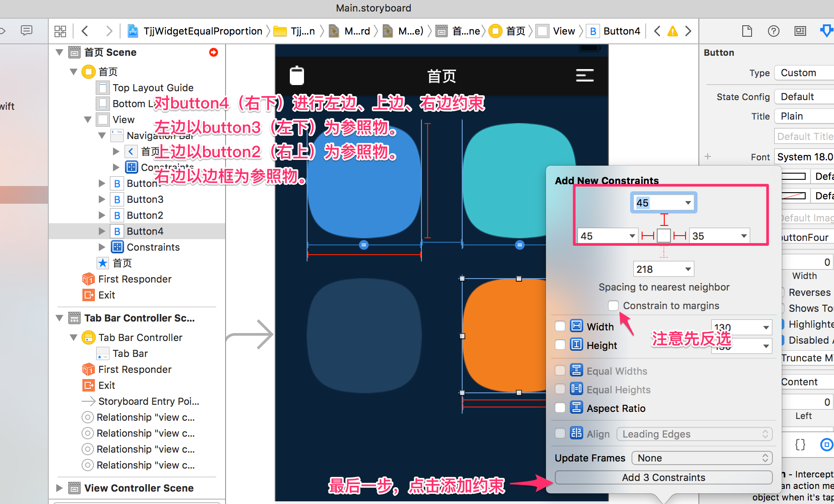Jump to next issue arrow
Viewport: 834px width, 504px height.
pyautogui.click(x=688, y=31)
